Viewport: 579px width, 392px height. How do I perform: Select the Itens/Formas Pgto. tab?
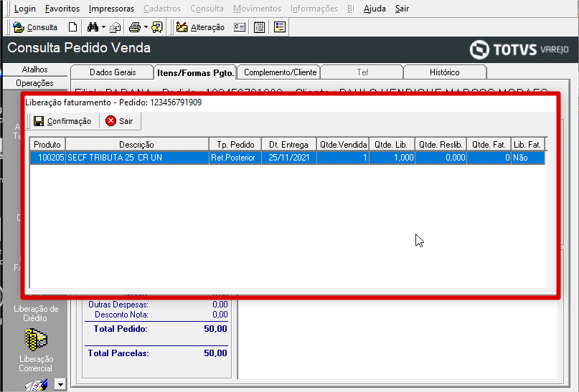coord(195,72)
